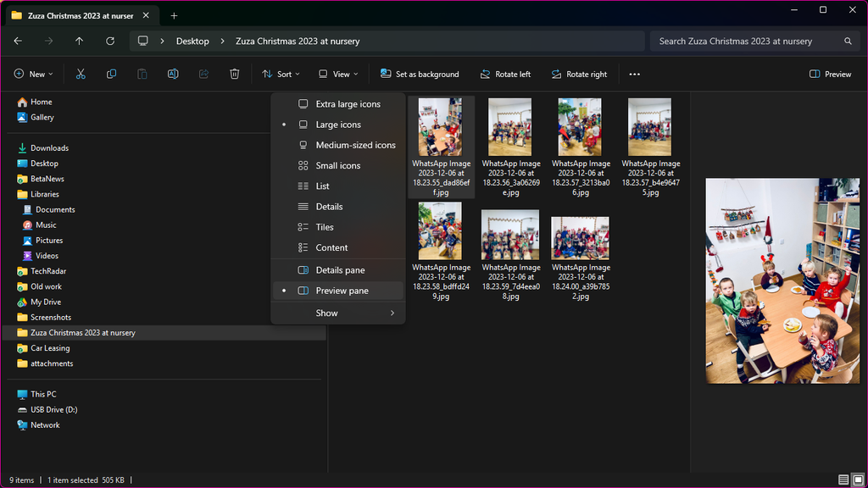Click the Refresh icon in the navigation bar
The image size is (868, 488).
click(x=110, y=40)
